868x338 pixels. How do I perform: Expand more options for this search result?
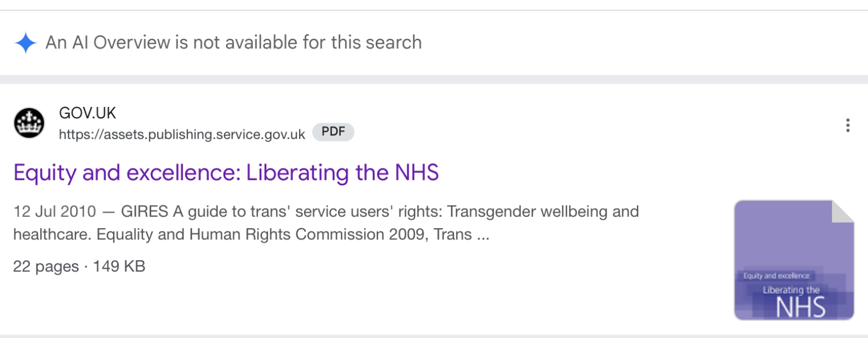[x=847, y=126]
